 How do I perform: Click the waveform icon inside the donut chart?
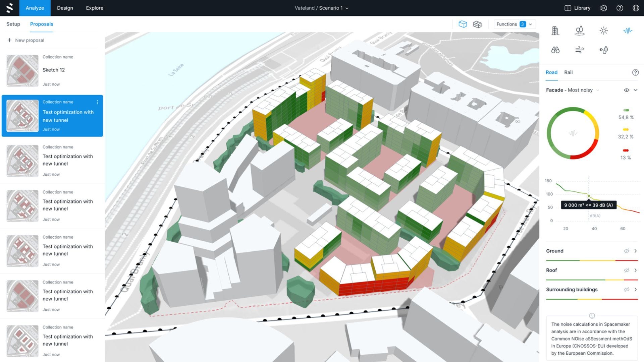[x=573, y=133]
